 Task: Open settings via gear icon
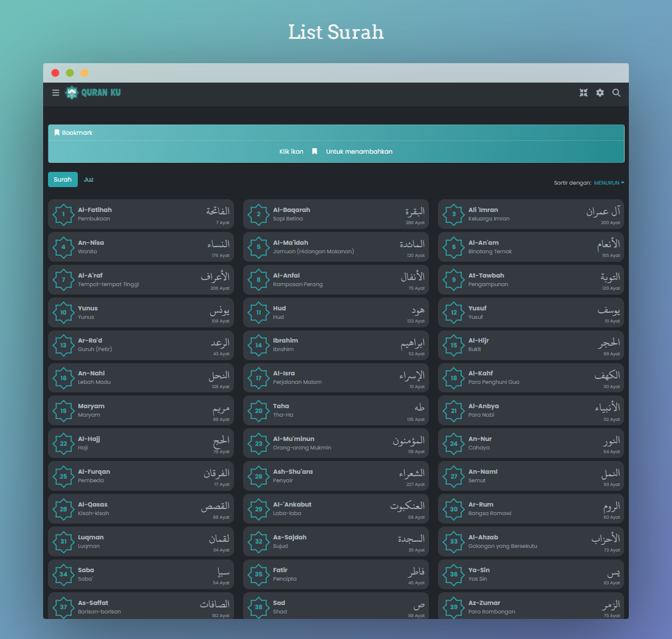pos(600,92)
